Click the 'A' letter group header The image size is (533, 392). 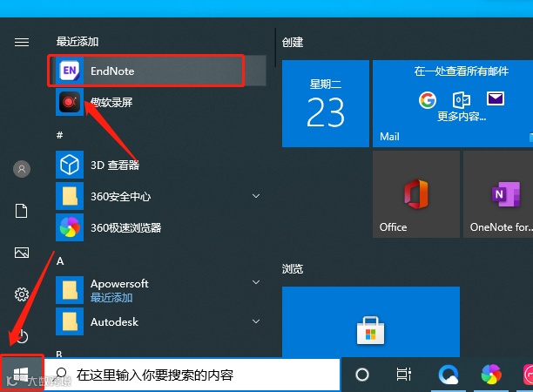point(60,261)
